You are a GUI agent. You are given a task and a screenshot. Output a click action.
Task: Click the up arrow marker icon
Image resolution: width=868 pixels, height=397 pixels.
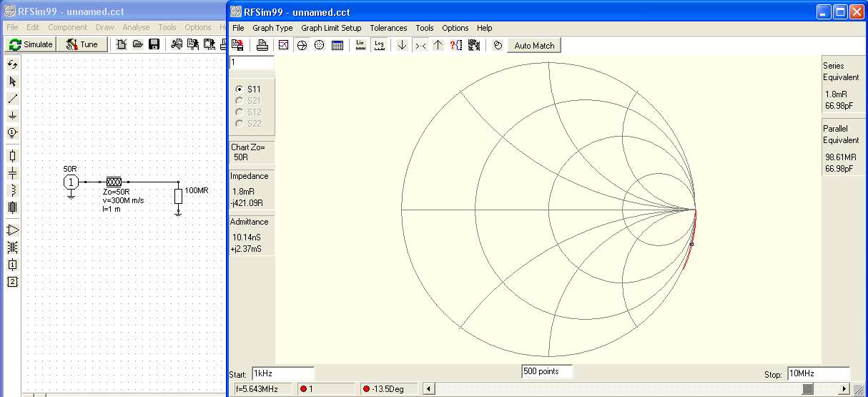tap(438, 45)
